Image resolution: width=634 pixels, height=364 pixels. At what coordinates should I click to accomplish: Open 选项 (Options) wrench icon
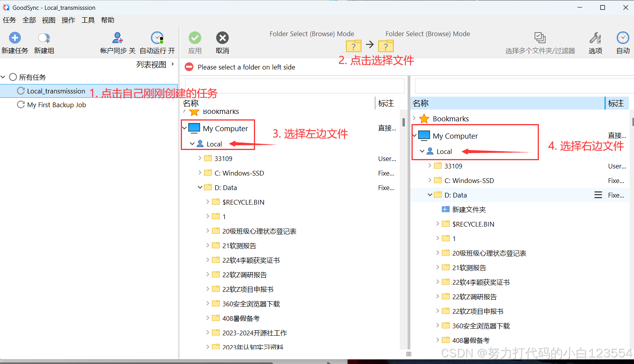coord(595,38)
